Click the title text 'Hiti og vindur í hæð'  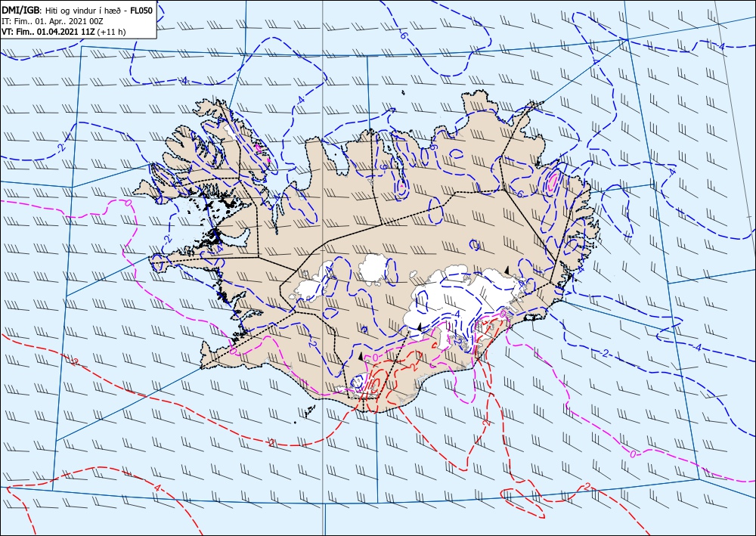point(83,11)
